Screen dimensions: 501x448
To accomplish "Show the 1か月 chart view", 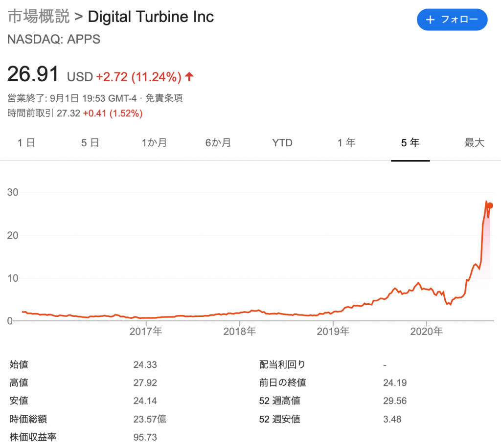I will (x=154, y=143).
